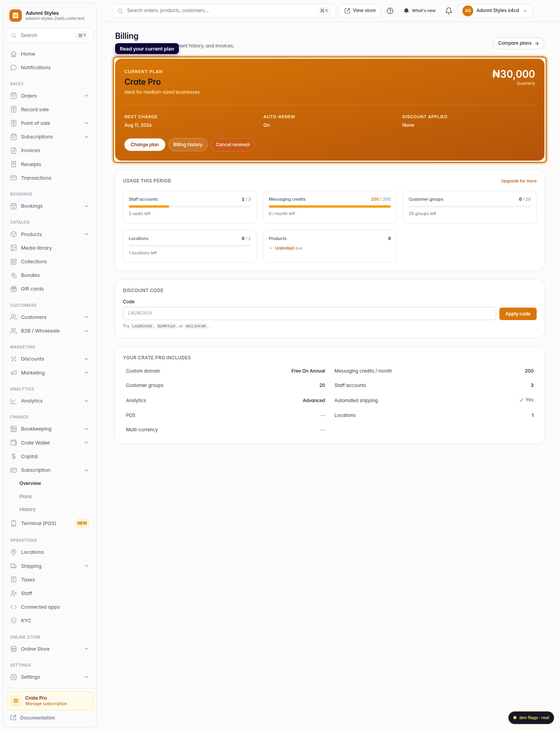Open Shipping in the sidebar
Viewport: 560px width, 730px height.
tap(50, 566)
